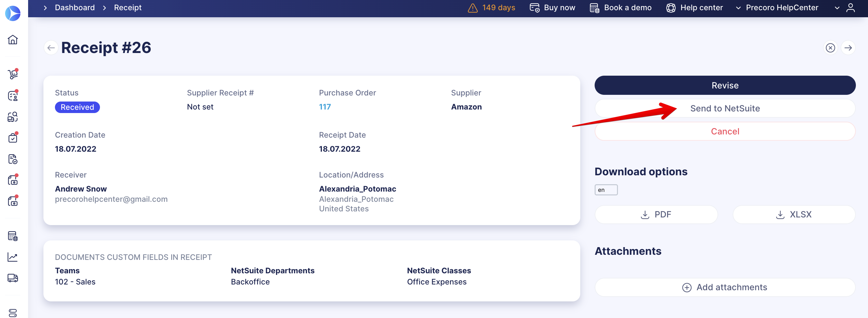Open the Precoro logo at top left
The width and height of the screenshot is (868, 318).
[12, 13]
